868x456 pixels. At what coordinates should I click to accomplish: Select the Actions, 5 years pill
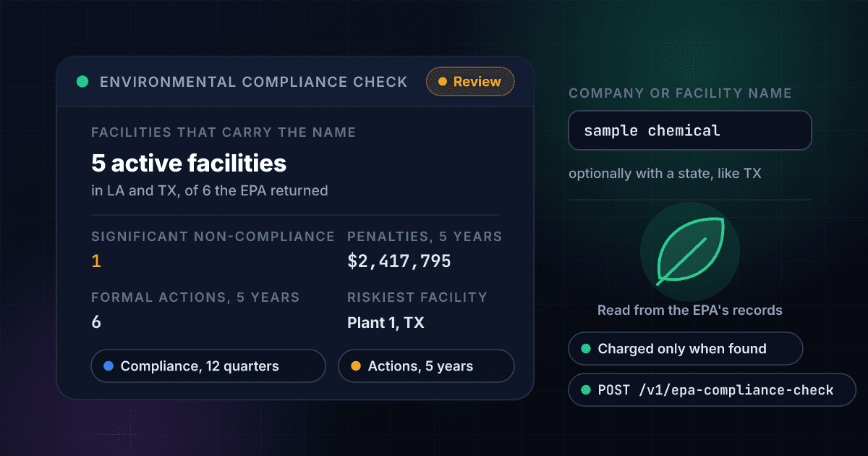point(426,366)
